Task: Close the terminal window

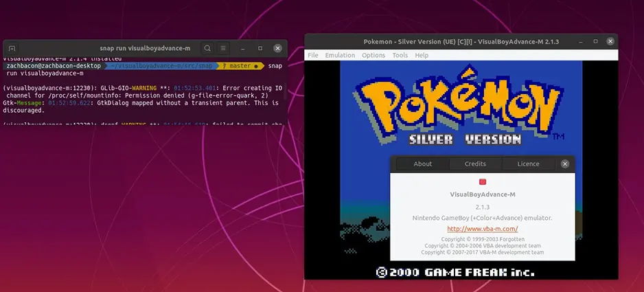Action: (277, 48)
